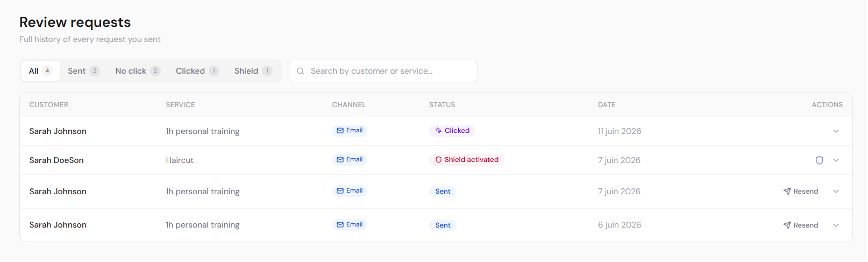Select customer name Sarah DoeSon
Image resolution: width=868 pixels, height=262 pixels.
pos(56,160)
